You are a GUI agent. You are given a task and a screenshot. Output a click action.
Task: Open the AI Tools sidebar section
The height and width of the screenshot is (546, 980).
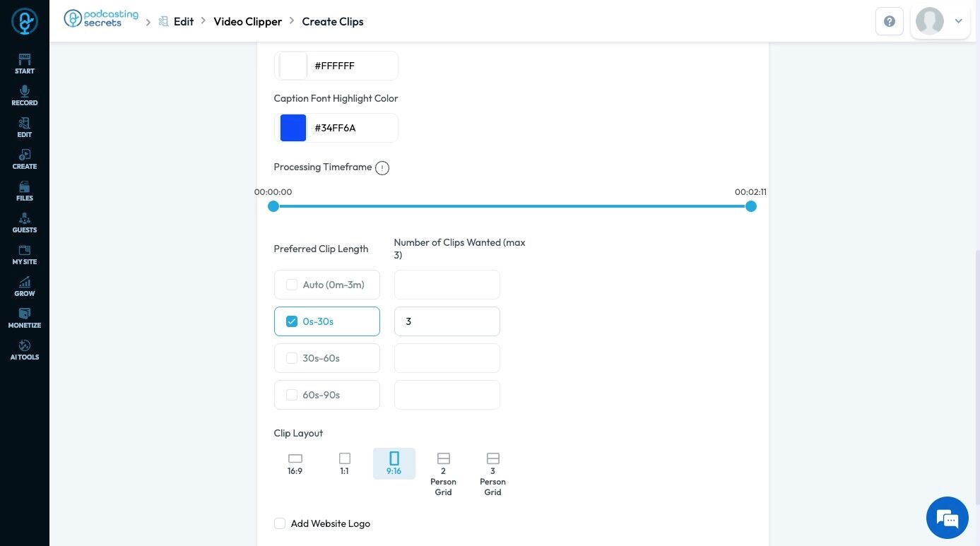point(25,350)
